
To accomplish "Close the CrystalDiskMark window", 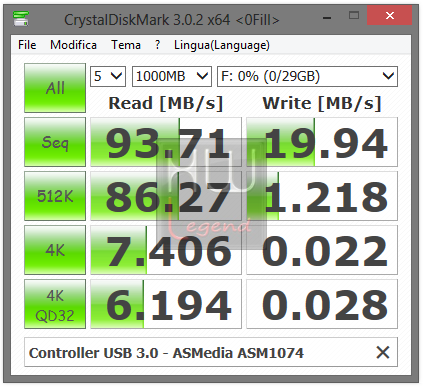I will 389,15.
